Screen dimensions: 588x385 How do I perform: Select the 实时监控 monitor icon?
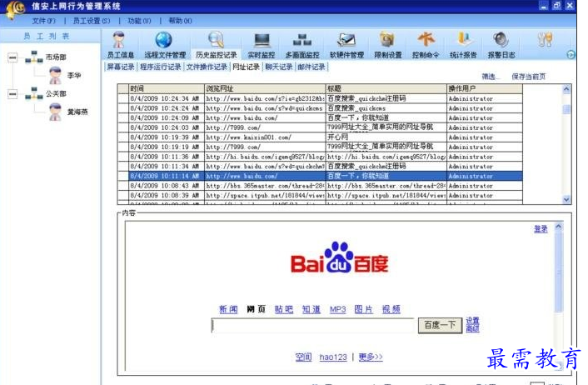click(262, 45)
